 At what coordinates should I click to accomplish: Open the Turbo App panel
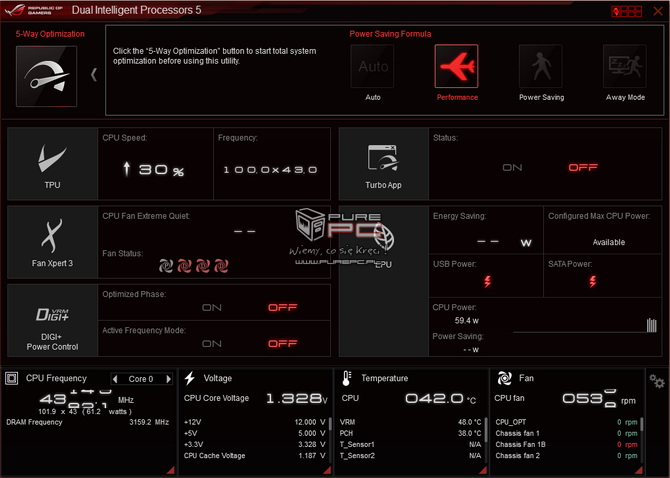coord(383,164)
